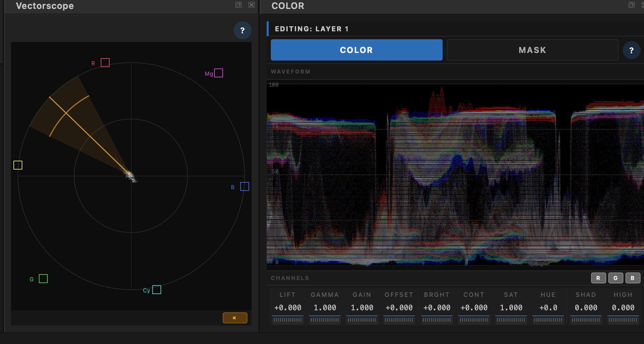The height and width of the screenshot is (344, 644).
Task: Click the orange K button in Vectorscope
Action: 235,318
